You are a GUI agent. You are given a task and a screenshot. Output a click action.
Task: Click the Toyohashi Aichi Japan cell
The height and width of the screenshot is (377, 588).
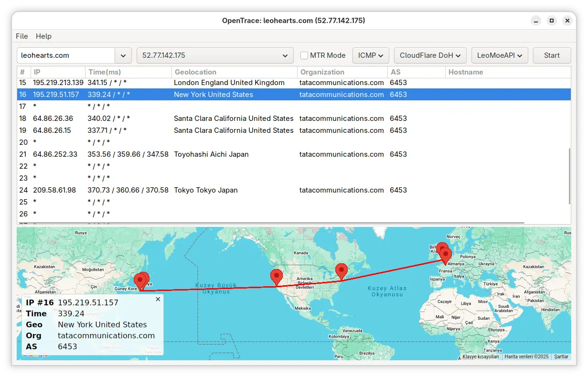point(211,154)
